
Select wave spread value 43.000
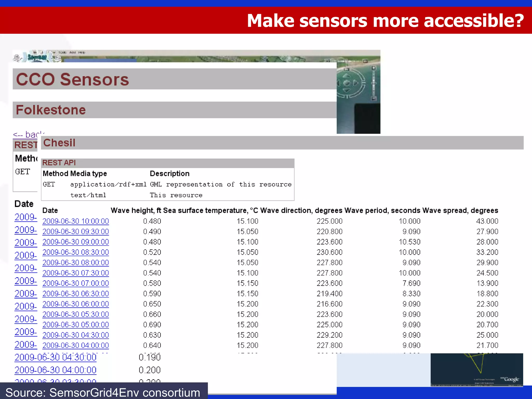pyautogui.click(x=487, y=221)
